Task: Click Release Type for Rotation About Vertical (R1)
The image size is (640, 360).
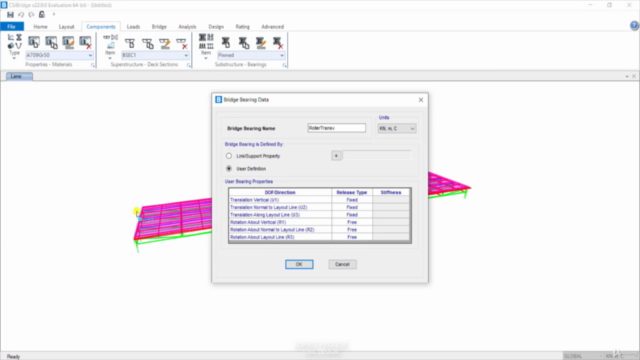Action: 352,222
